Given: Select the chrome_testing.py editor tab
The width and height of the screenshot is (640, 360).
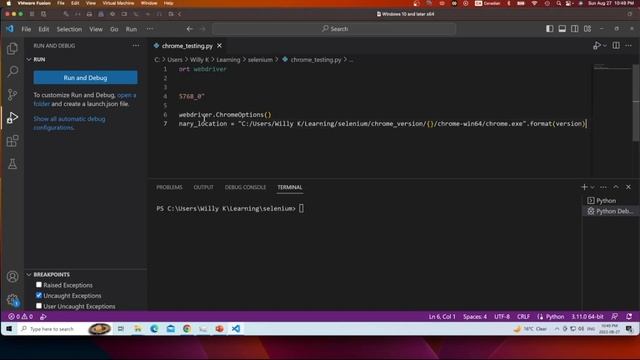Looking at the screenshot, I should (187, 46).
